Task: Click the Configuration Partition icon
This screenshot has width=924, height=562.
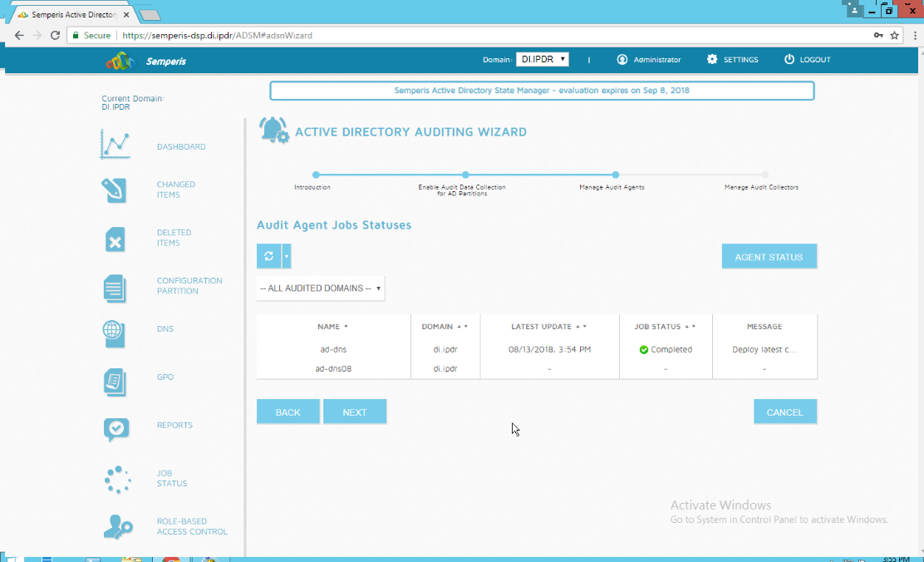Action: pyautogui.click(x=115, y=288)
